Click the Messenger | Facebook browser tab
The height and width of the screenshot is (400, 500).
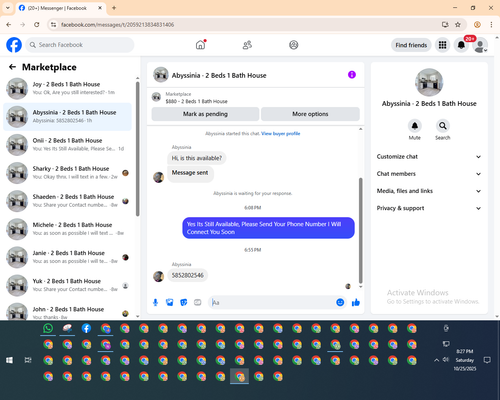pyautogui.click(x=60, y=8)
